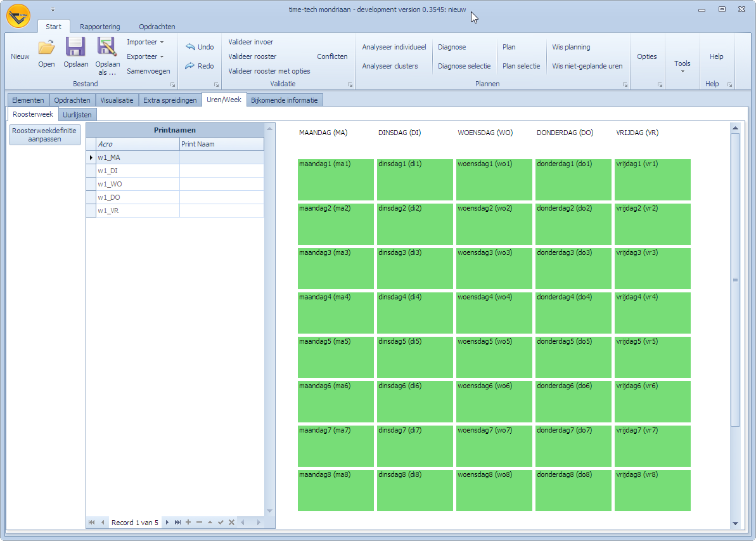Delete record with minus icon
756x541 pixels.
coord(199,522)
